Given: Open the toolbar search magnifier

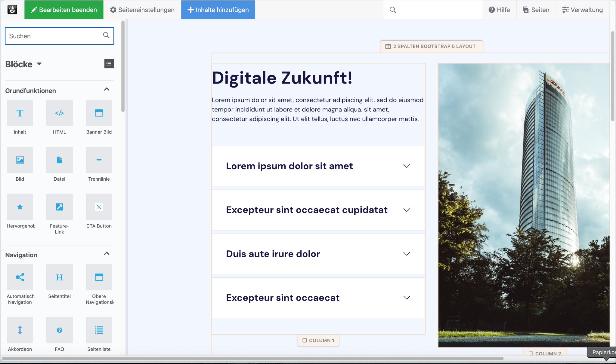Looking at the screenshot, I should pos(393,10).
